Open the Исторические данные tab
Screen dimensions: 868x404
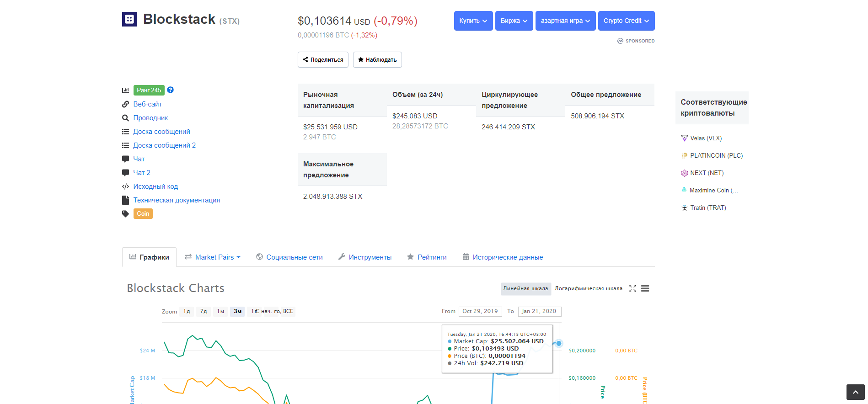coord(503,257)
